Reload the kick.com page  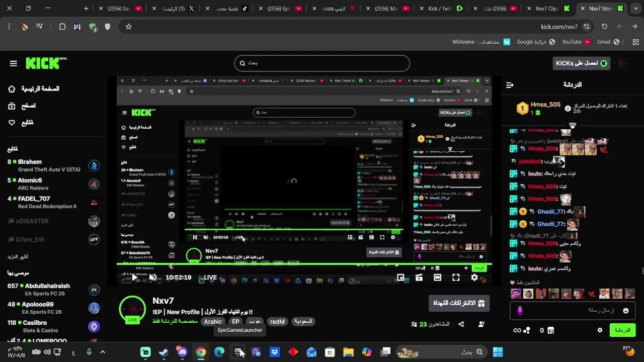pos(604,27)
